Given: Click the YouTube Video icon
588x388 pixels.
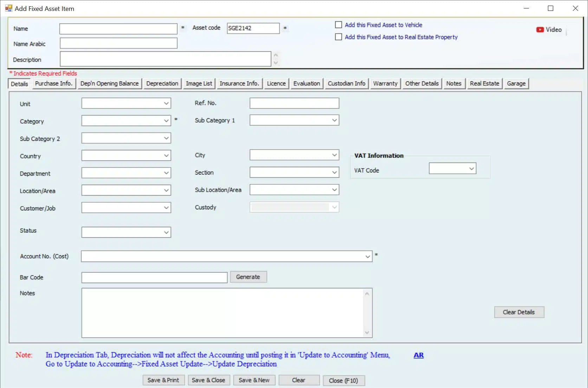Looking at the screenshot, I should (x=540, y=29).
